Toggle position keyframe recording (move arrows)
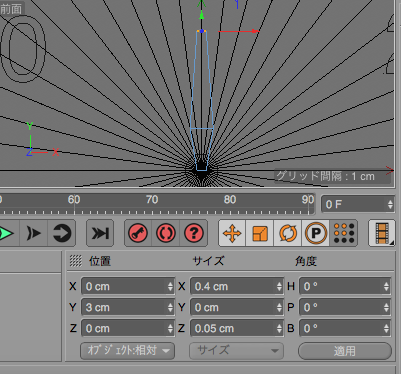Screen dimensions: 401x374 [x=232, y=233]
